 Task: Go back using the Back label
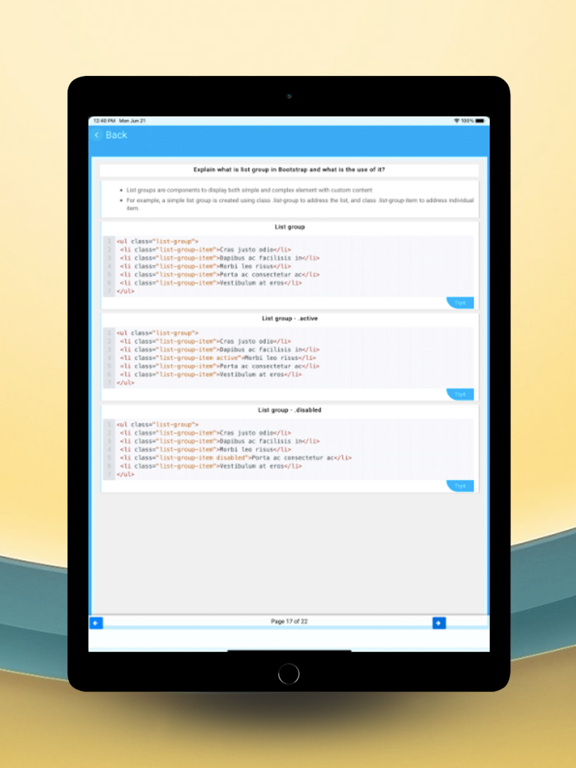116,135
